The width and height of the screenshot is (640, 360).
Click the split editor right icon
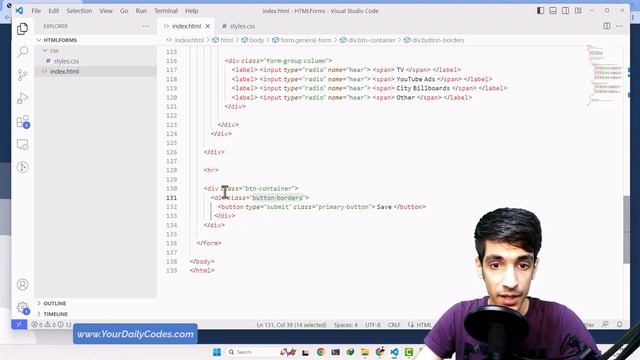click(x=607, y=26)
